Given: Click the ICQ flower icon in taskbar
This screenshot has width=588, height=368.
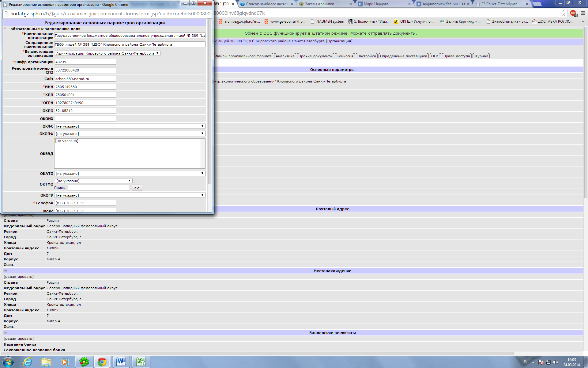Looking at the screenshot, I should point(84,362).
